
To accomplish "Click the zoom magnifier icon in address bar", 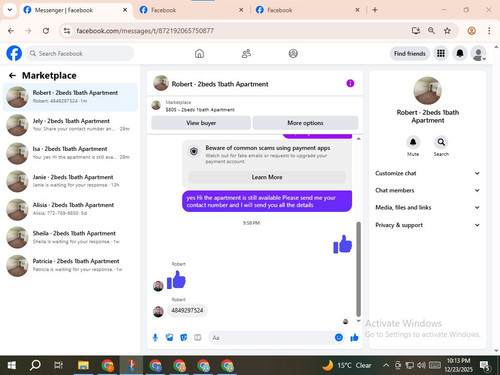I will coord(431,31).
